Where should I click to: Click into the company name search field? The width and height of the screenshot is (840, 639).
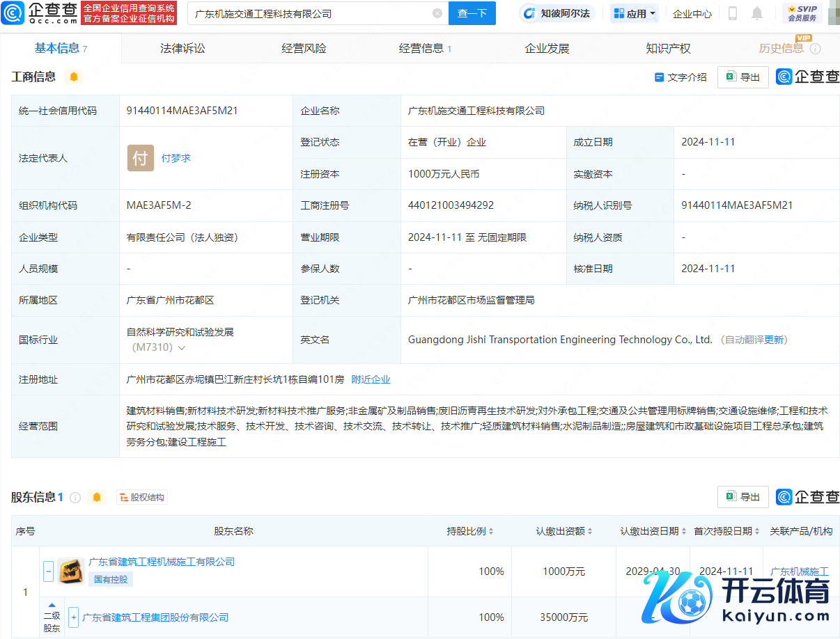pos(310,13)
